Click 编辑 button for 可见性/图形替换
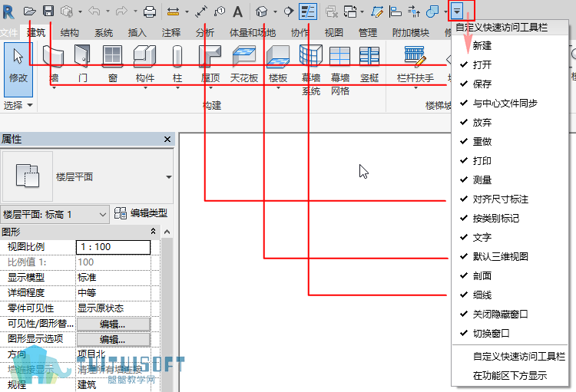The width and height of the screenshot is (576, 392). pos(113,324)
